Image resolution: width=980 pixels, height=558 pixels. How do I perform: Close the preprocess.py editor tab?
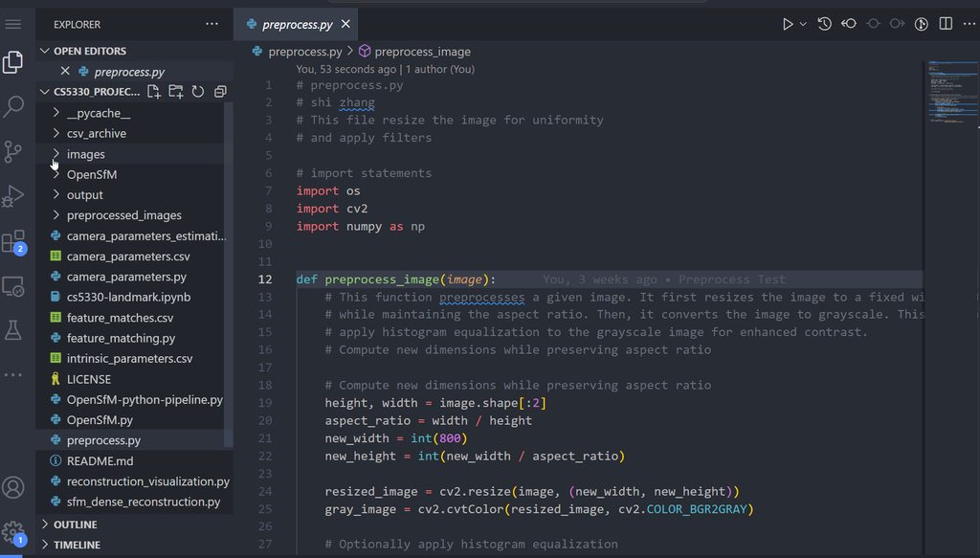click(x=345, y=24)
